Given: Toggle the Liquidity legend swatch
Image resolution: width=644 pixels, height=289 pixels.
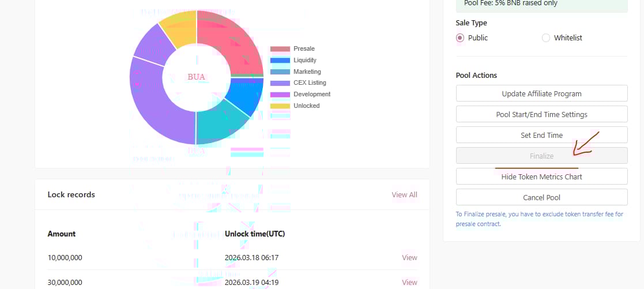Looking at the screenshot, I should [x=280, y=61].
